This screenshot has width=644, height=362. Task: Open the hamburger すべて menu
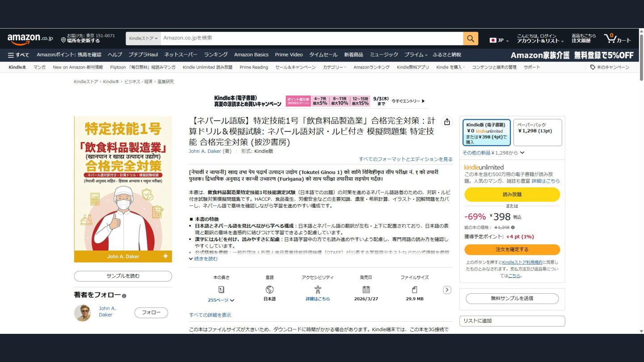[18, 55]
